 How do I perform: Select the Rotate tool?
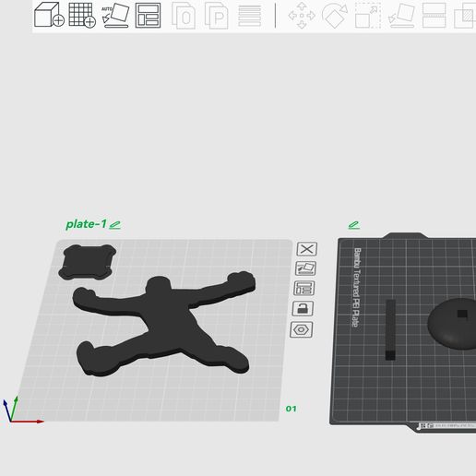[x=335, y=16]
